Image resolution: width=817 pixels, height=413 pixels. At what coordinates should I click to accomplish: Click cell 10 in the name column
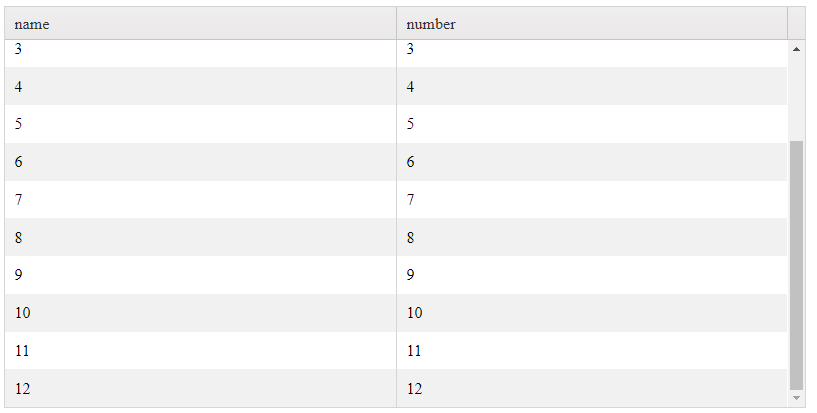[200, 313]
